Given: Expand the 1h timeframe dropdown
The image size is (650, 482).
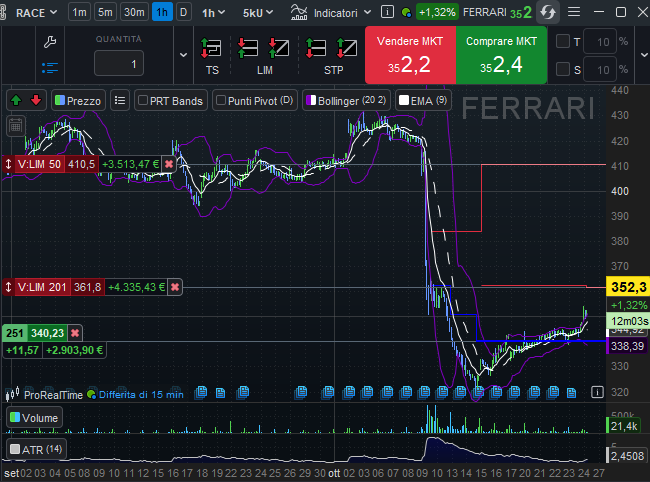Looking at the screenshot, I should (211, 13).
